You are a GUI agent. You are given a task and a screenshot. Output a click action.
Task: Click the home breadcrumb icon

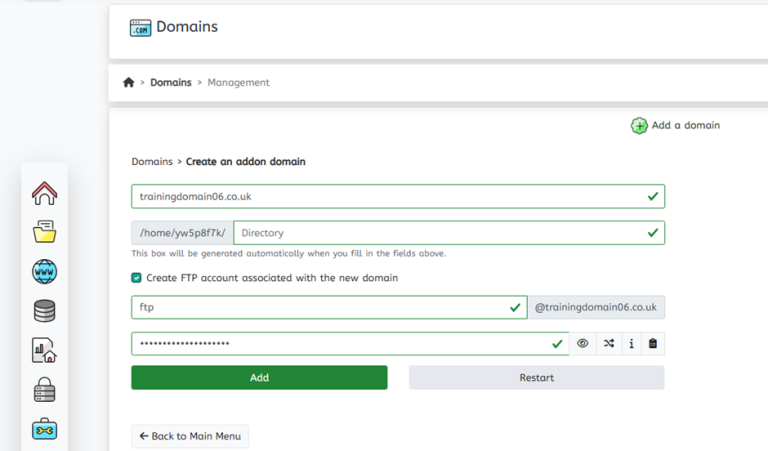pyautogui.click(x=129, y=82)
